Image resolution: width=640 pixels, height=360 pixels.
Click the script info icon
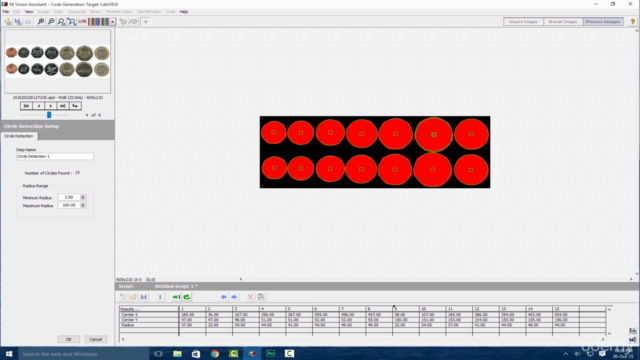(x=160, y=297)
